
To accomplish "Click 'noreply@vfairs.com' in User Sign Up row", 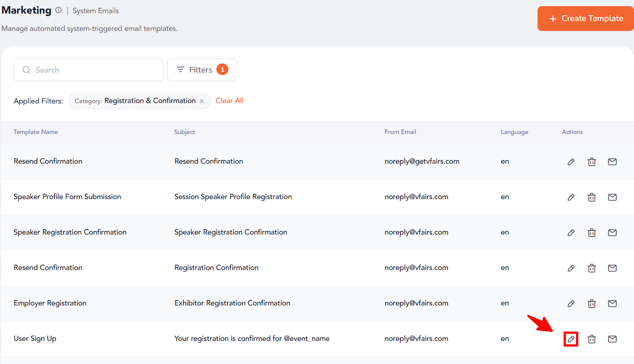I will 416,338.
